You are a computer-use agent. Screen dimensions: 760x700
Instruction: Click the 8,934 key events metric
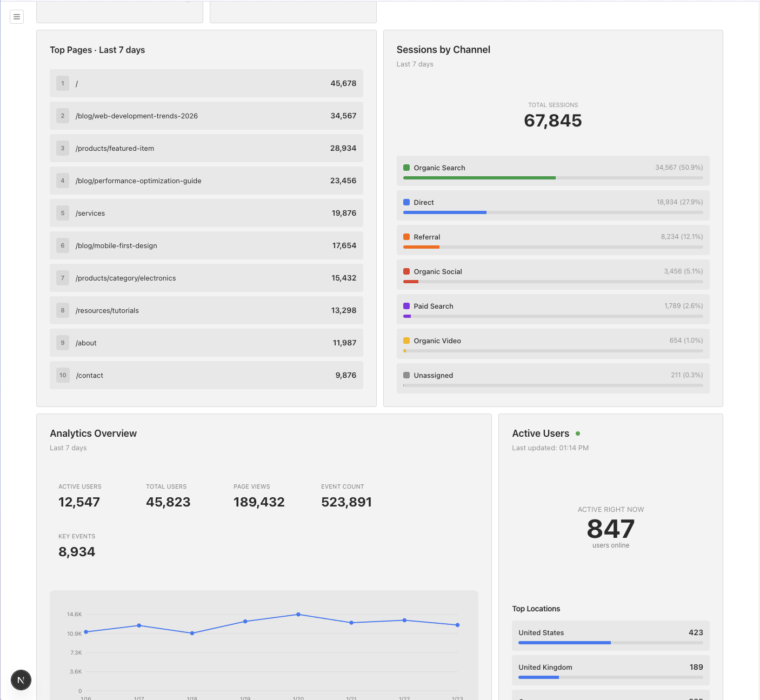pyautogui.click(x=77, y=552)
